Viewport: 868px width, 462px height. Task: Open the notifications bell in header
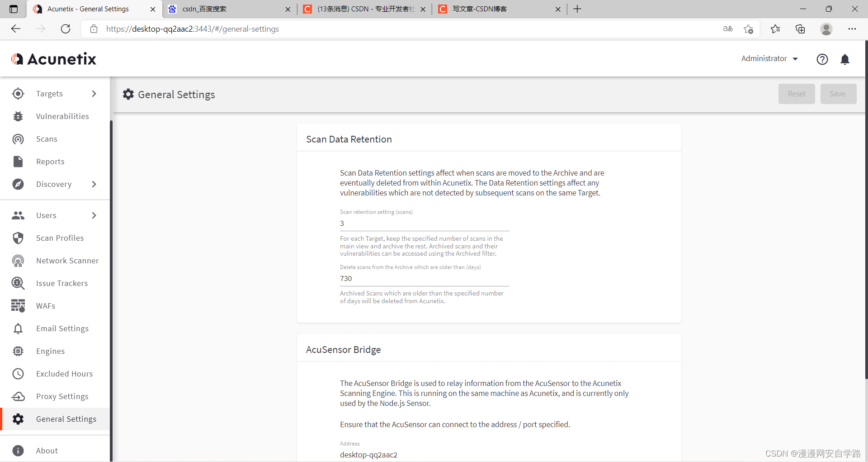[x=845, y=59]
